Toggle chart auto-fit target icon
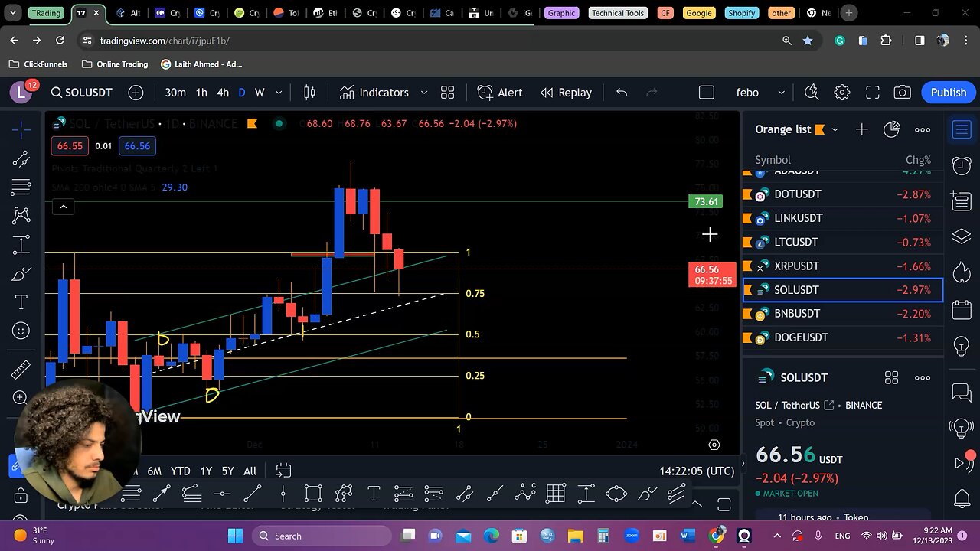 click(714, 445)
